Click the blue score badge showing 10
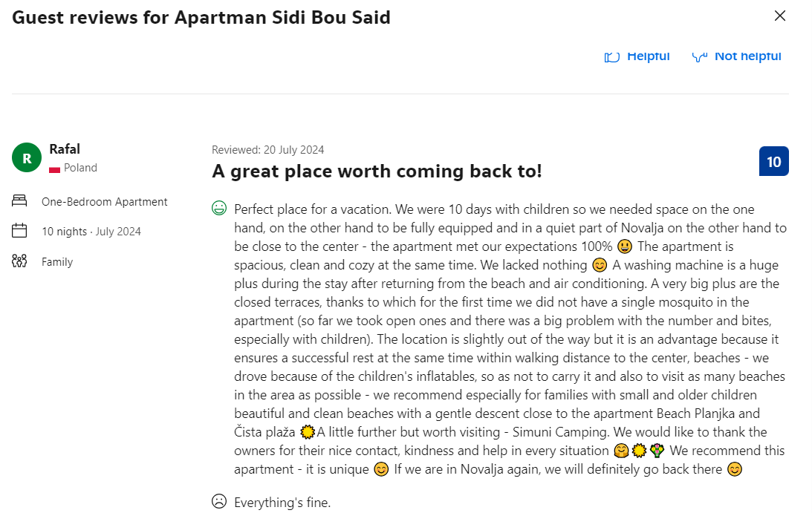The height and width of the screenshot is (513, 812). 773,161
